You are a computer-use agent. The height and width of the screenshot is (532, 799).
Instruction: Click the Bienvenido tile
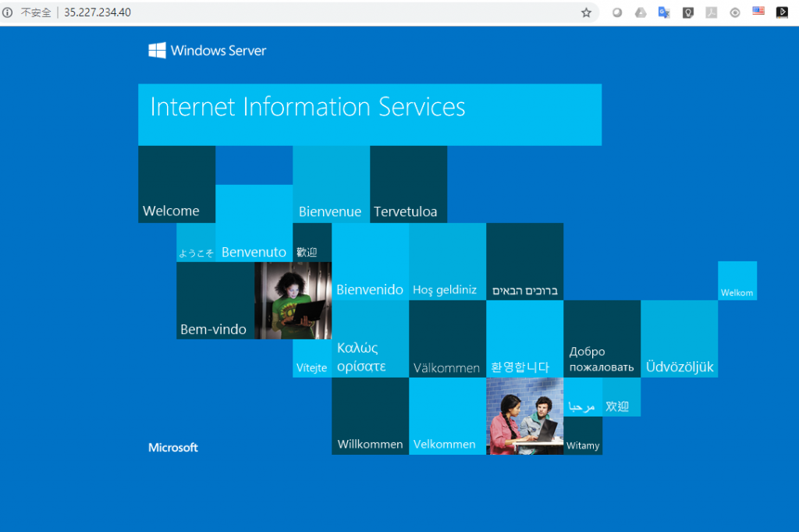(x=371, y=262)
